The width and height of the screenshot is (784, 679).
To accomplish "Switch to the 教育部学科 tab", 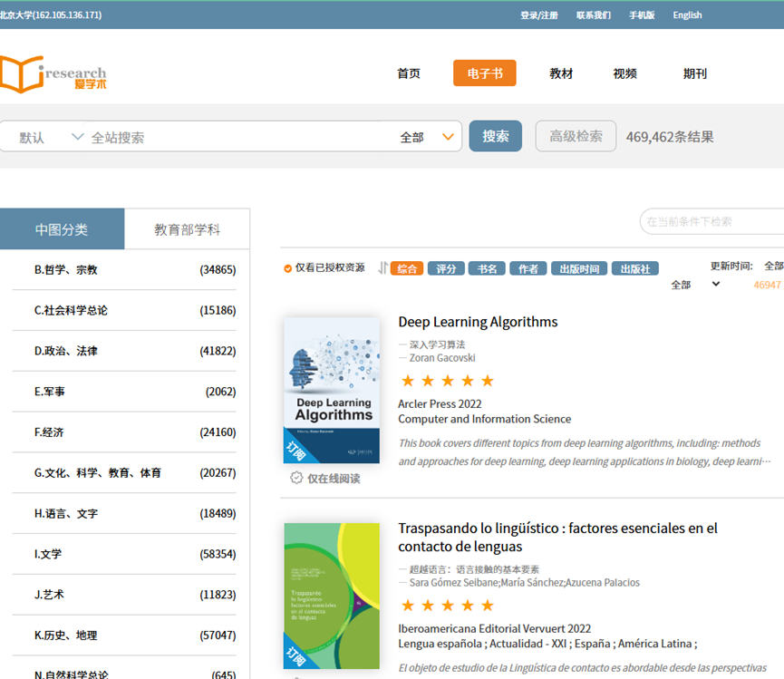I will 187,229.
